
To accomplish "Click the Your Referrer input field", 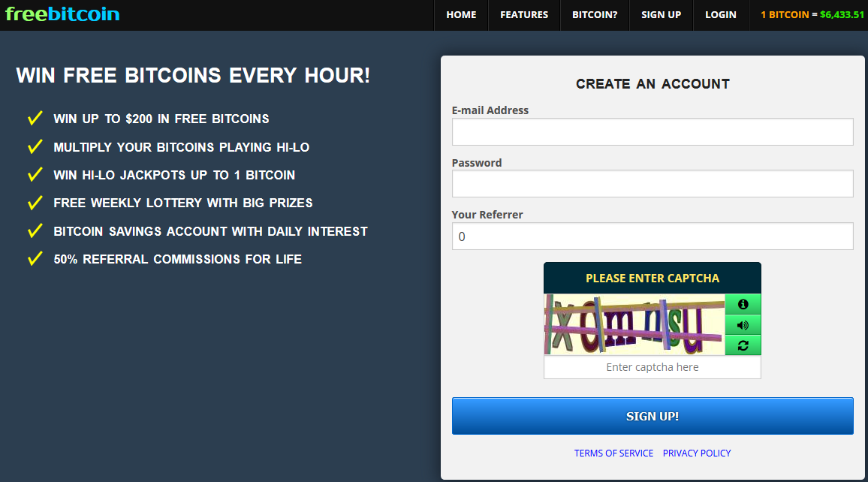I will 653,236.
